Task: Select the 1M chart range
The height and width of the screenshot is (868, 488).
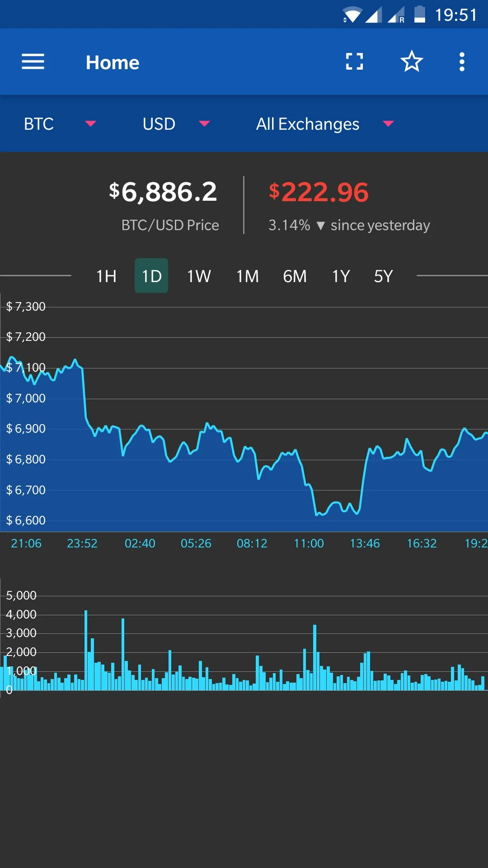Action: (248, 276)
